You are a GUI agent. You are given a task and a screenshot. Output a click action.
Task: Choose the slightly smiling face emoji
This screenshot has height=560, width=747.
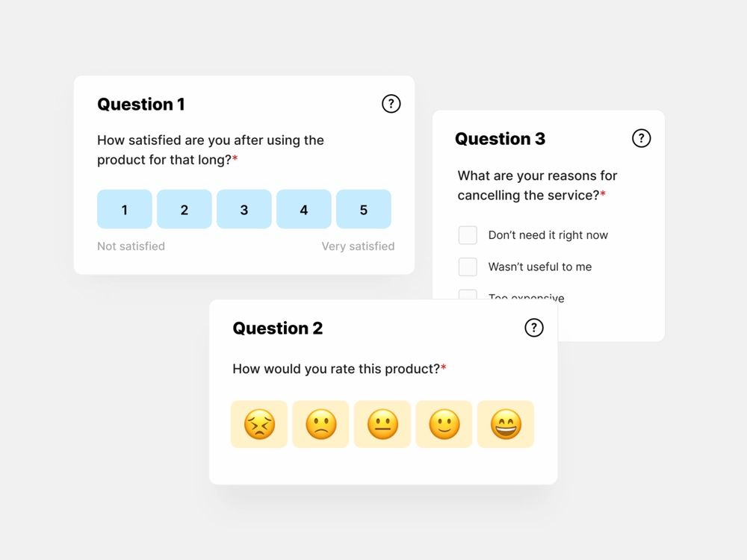tap(444, 424)
